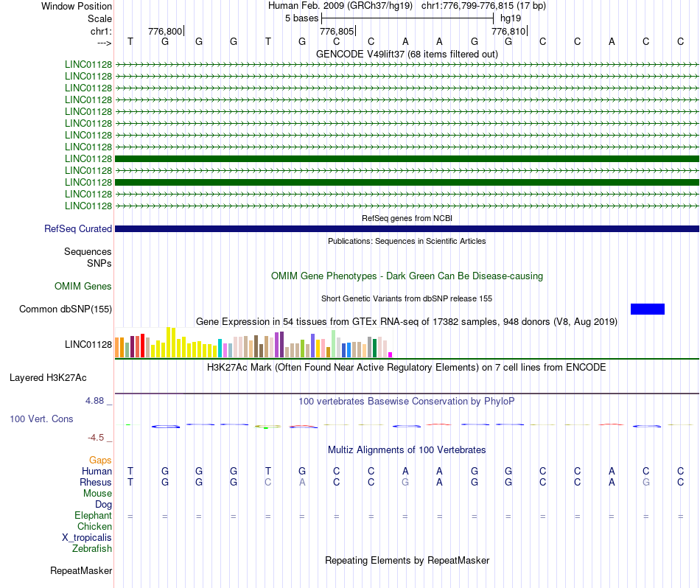The image size is (700, 588).
Task: Select the Elephant species label
Action: click(x=93, y=515)
